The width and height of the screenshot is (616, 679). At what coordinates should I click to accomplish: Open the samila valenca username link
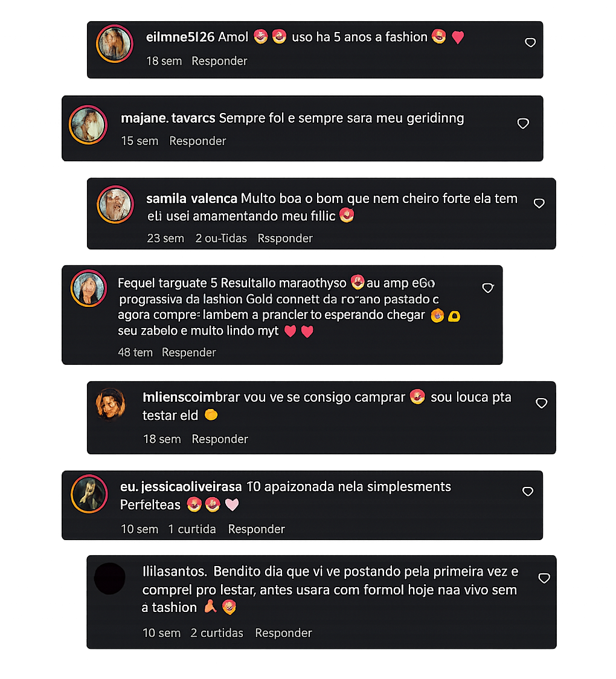(191, 198)
